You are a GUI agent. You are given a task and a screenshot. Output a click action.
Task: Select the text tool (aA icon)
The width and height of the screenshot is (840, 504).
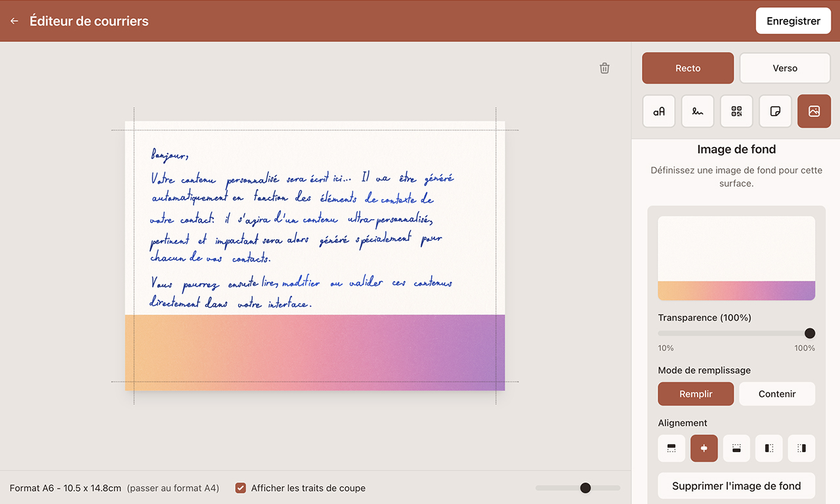coord(658,111)
